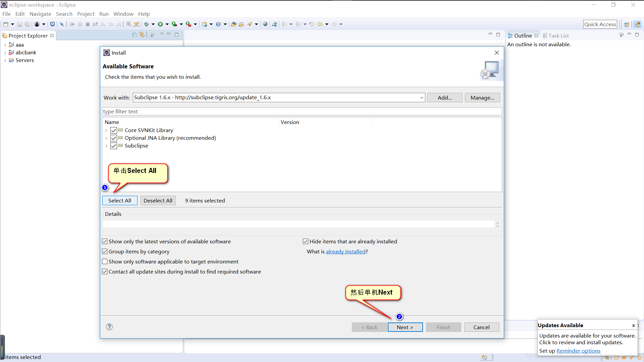This screenshot has width=644, height=362.
Task: Click the Deselect All button
Action: click(x=158, y=200)
